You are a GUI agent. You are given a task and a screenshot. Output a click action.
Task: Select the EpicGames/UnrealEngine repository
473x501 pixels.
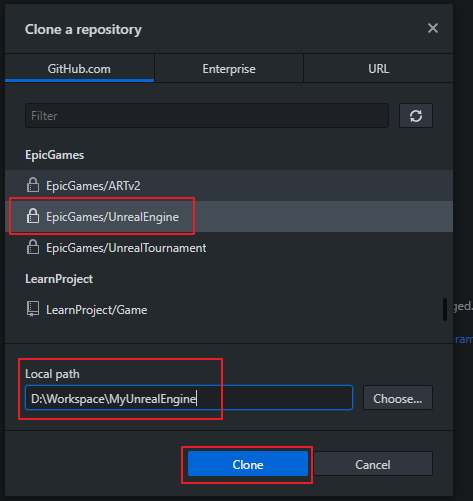(x=229, y=217)
